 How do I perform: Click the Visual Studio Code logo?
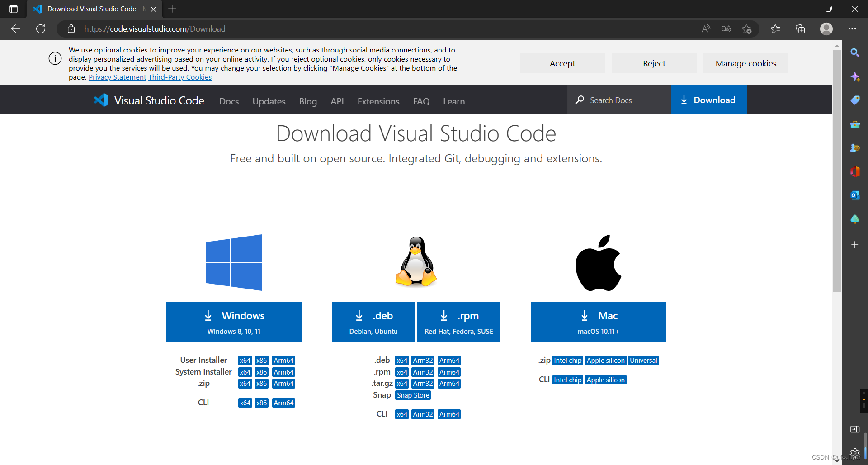coord(149,100)
